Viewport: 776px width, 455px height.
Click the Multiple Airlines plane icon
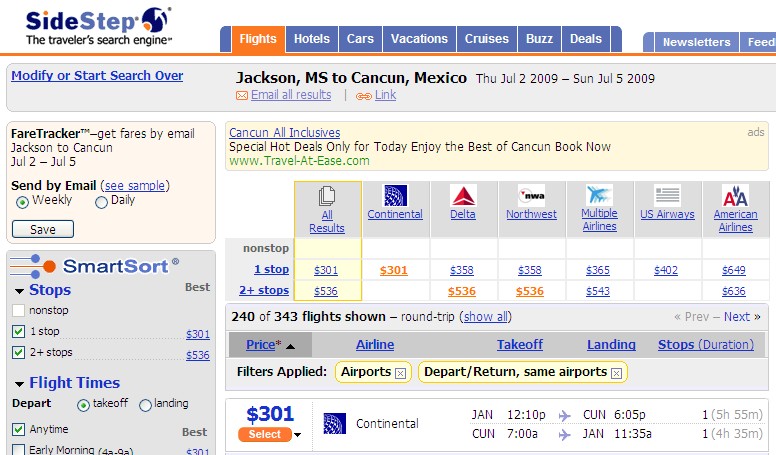[x=599, y=195]
